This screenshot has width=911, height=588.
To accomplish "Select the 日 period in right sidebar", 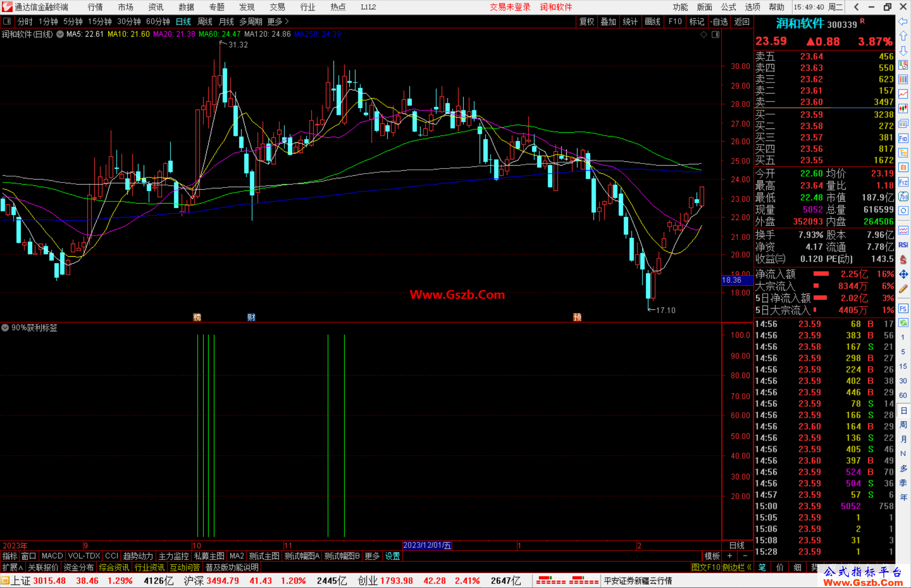I will pyautogui.click(x=903, y=410).
